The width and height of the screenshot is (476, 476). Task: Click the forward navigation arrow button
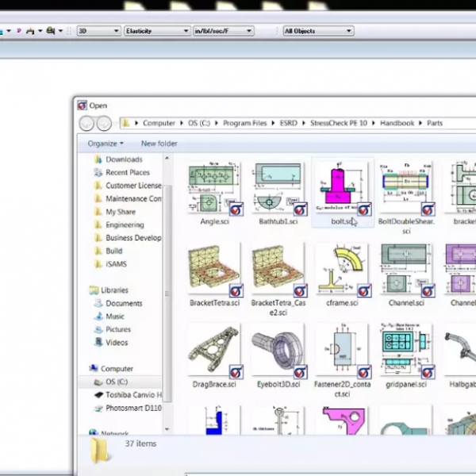point(104,124)
